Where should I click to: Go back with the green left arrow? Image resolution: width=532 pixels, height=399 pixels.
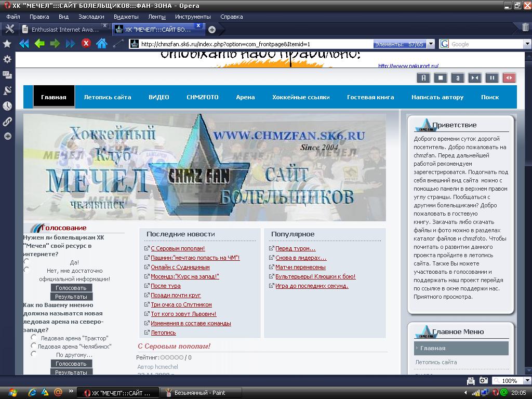(39, 44)
